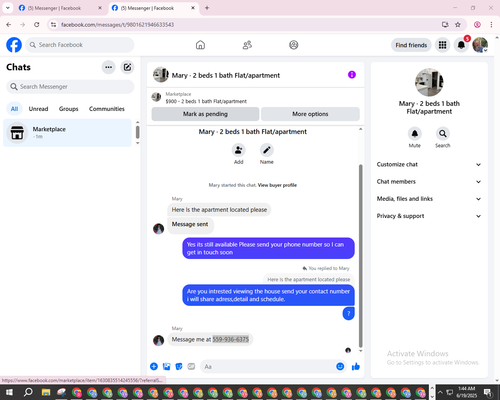Open emoji picker in message box

340,367
